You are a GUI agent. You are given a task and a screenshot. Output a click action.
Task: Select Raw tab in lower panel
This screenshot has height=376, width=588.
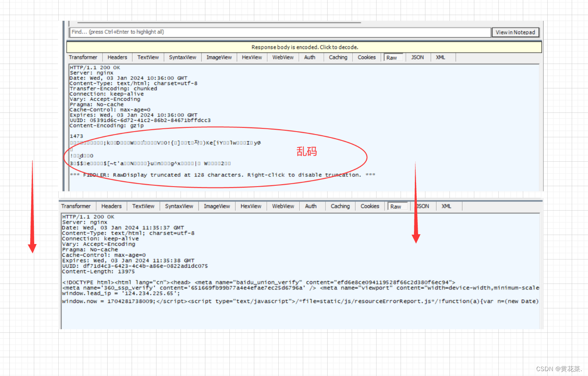(x=397, y=207)
